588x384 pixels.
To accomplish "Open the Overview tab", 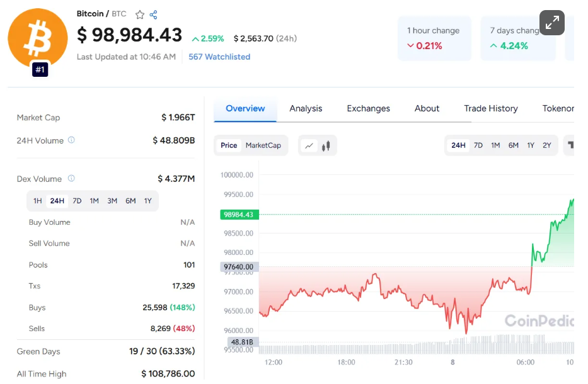I will 245,109.
